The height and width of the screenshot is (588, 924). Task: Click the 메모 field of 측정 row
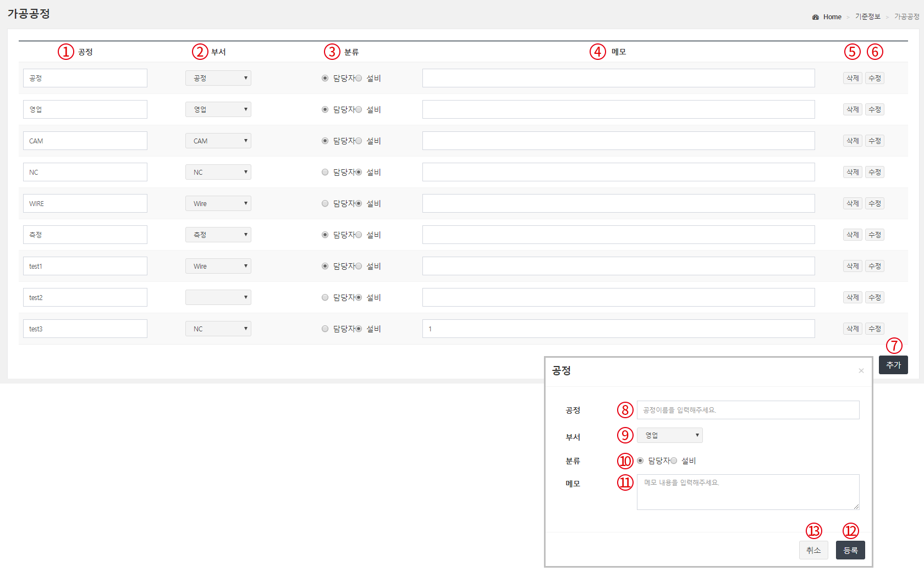point(618,235)
